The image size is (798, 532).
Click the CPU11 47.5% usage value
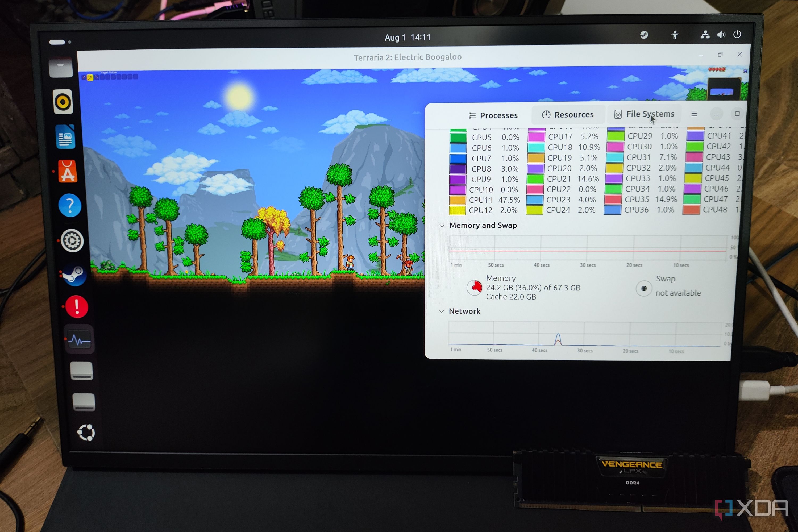click(x=509, y=200)
